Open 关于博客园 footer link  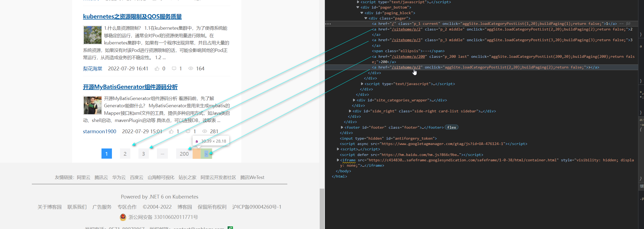50,207
